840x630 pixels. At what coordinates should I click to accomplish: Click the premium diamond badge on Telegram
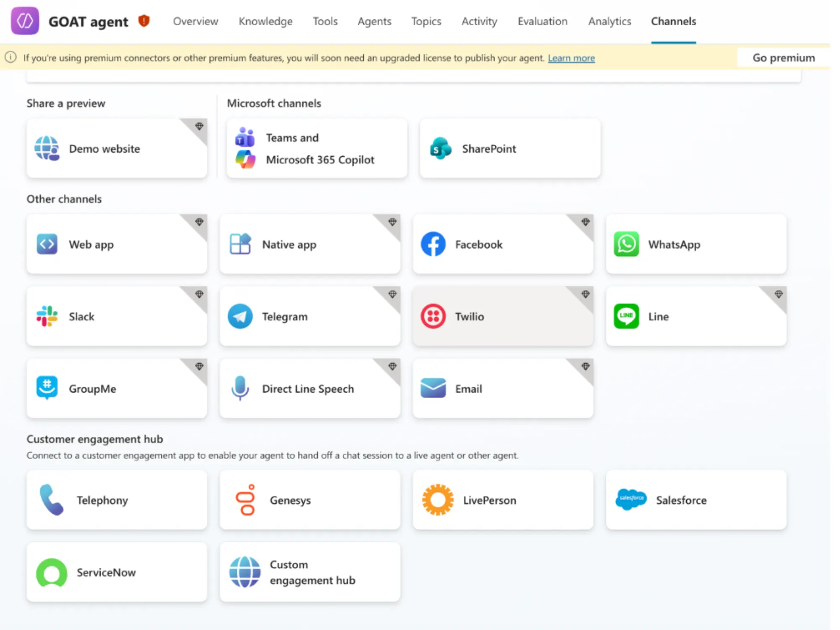pos(392,294)
